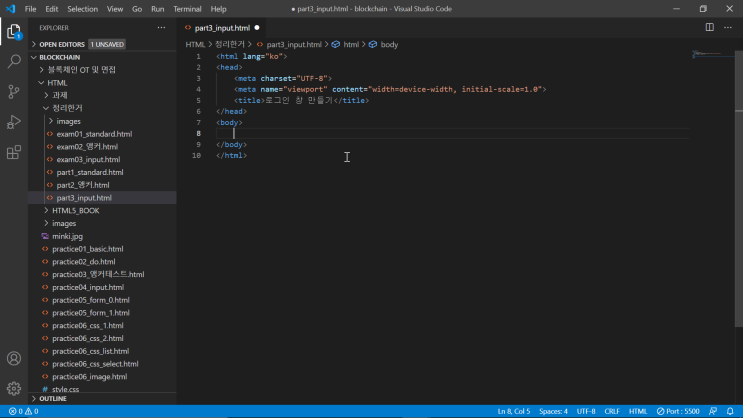
Task: Click the VS Code logo icon
Action: coord(10,9)
